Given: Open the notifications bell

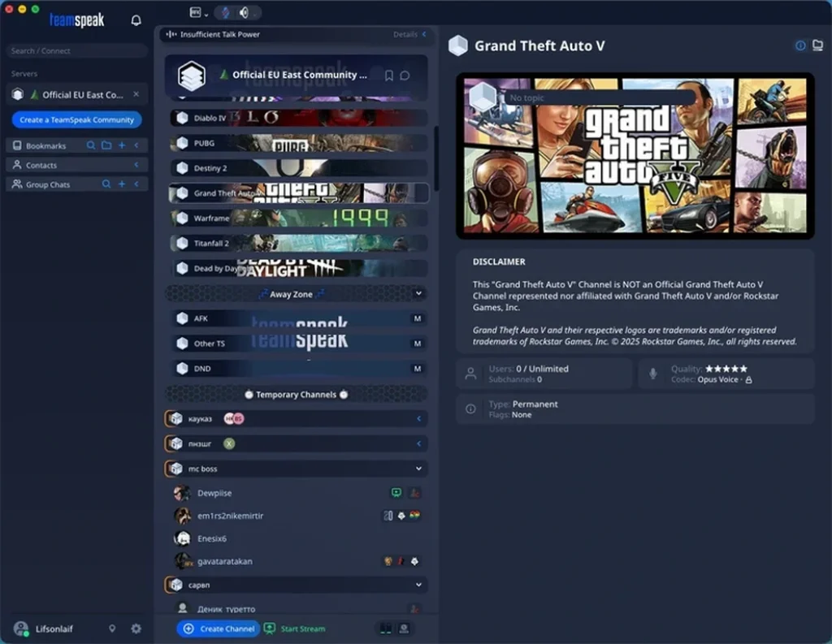Looking at the screenshot, I should (x=136, y=20).
